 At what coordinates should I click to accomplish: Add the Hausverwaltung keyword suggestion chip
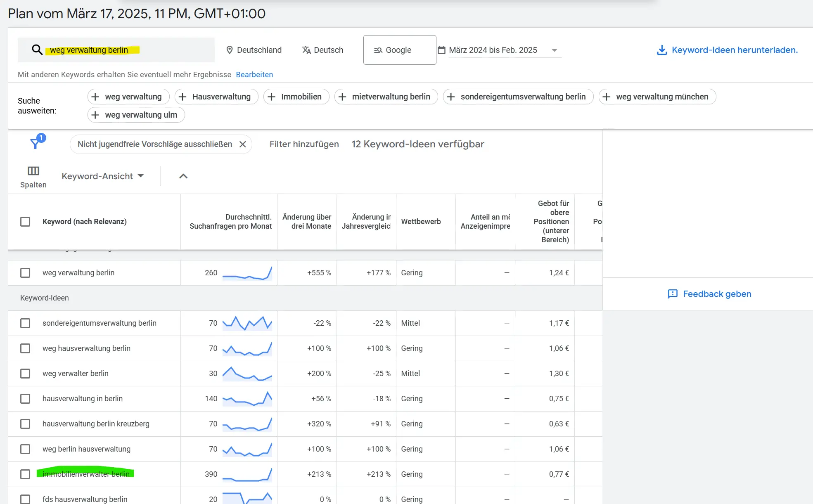(x=216, y=97)
